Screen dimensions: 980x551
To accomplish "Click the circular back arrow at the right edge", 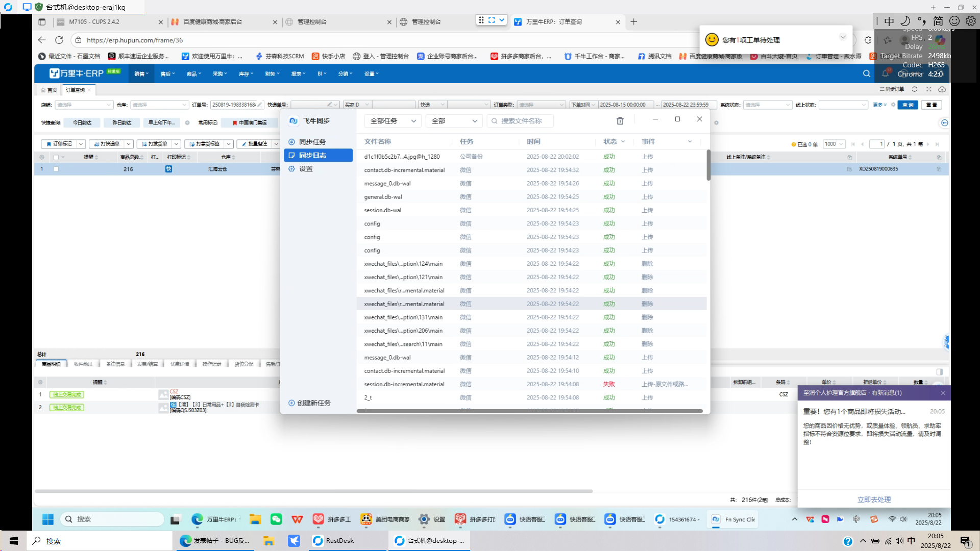I will tap(945, 123).
